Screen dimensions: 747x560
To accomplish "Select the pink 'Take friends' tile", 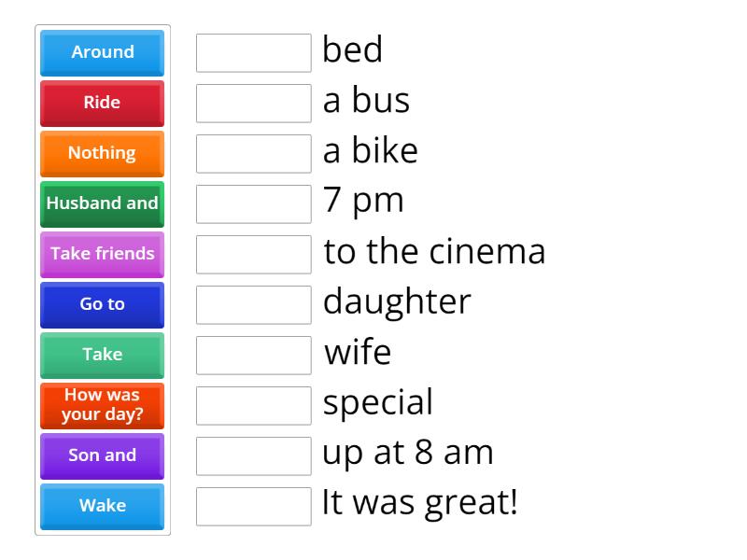I will click(102, 254).
